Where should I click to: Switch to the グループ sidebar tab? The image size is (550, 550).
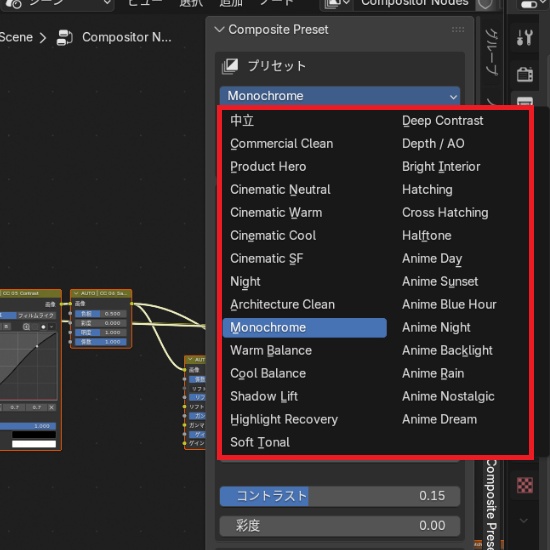point(492,52)
